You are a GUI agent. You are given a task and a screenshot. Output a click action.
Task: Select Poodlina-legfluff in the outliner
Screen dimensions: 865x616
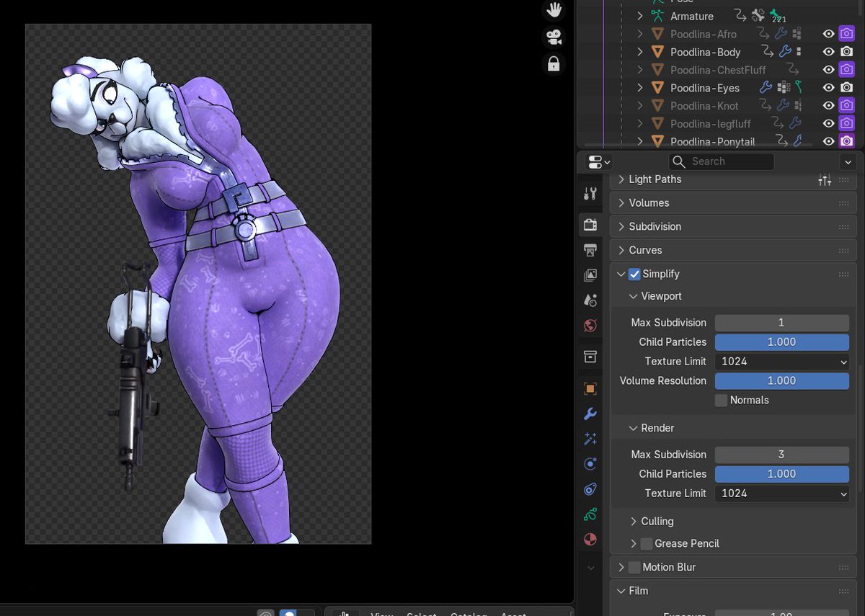(x=710, y=124)
